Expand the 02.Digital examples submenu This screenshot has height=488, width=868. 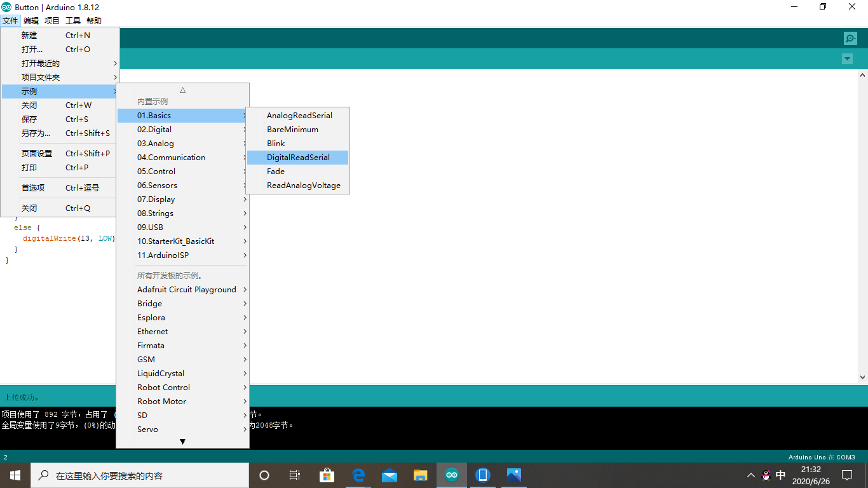point(183,130)
